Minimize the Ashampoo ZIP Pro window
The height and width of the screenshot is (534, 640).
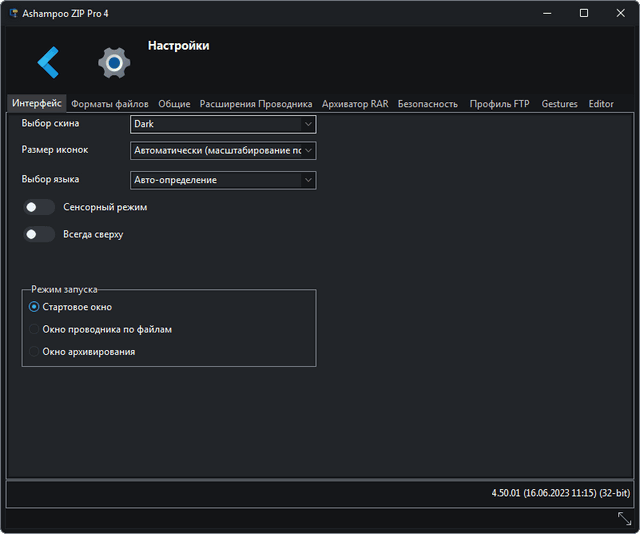[x=547, y=13]
